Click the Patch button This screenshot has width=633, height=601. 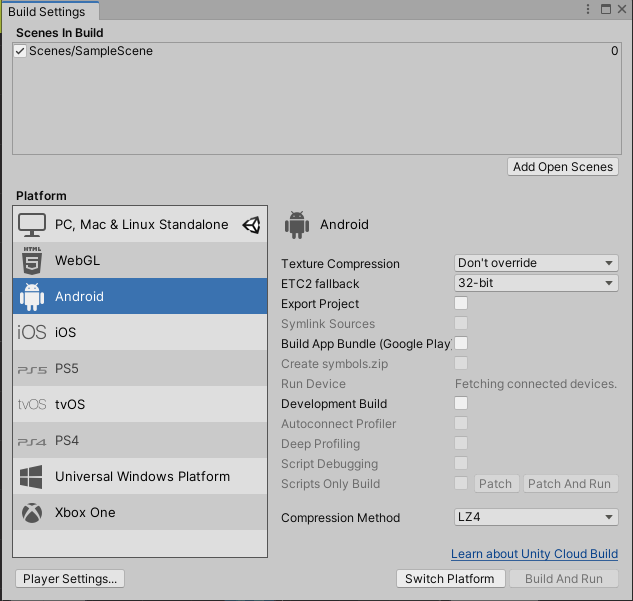tap(496, 484)
